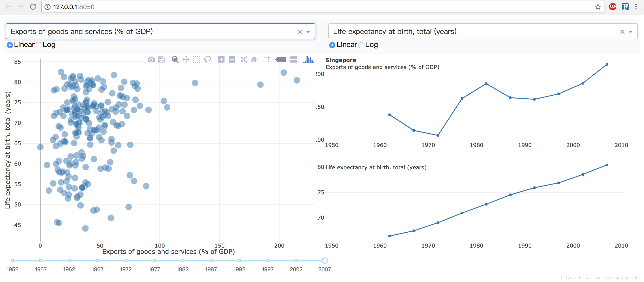644x282 pixels.
Task: Clear the Life expectancy dropdown selection
Action: [x=622, y=32]
